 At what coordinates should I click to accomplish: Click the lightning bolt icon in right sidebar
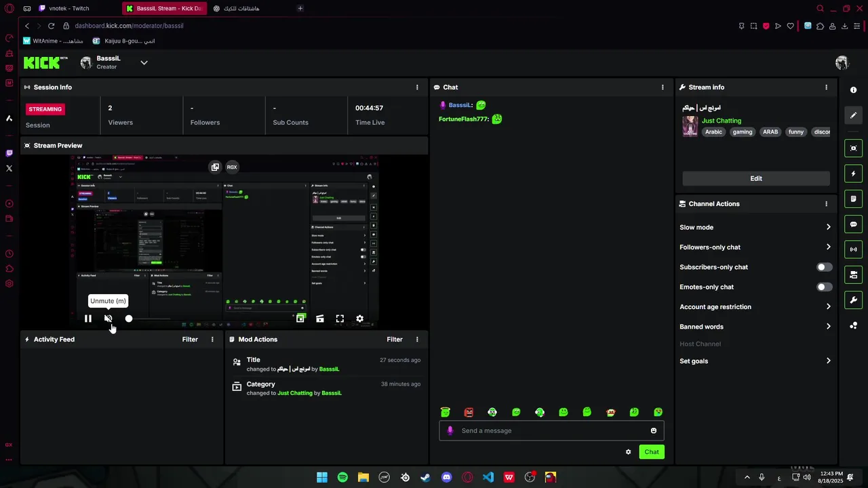tap(854, 174)
